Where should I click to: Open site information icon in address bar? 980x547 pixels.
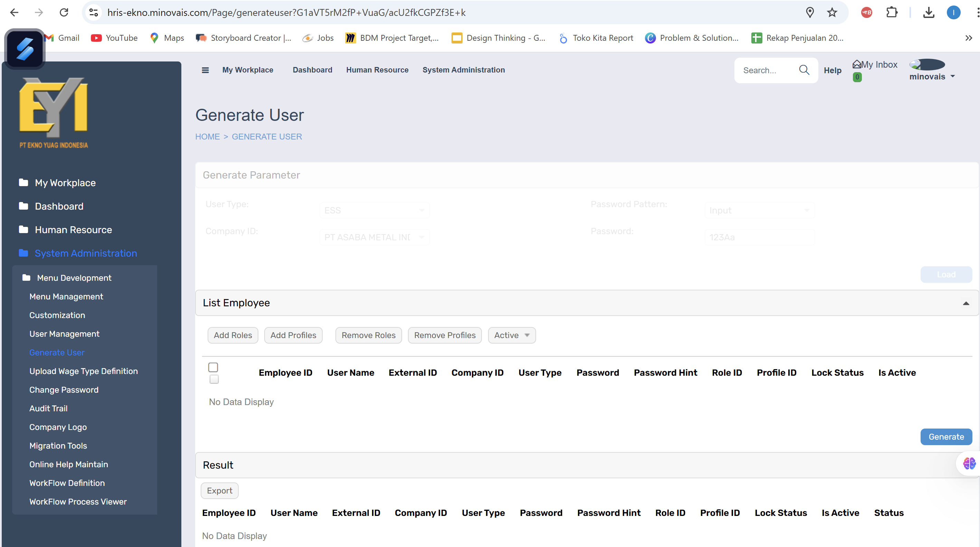pos(94,12)
